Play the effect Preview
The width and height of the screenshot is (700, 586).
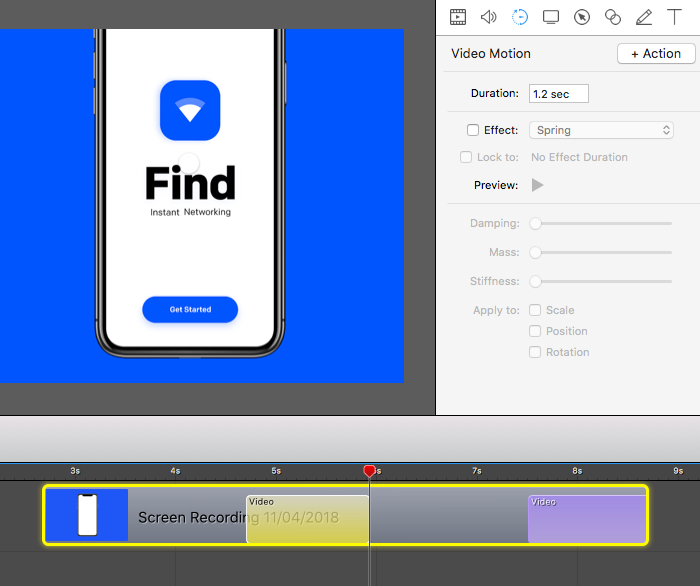tap(538, 185)
